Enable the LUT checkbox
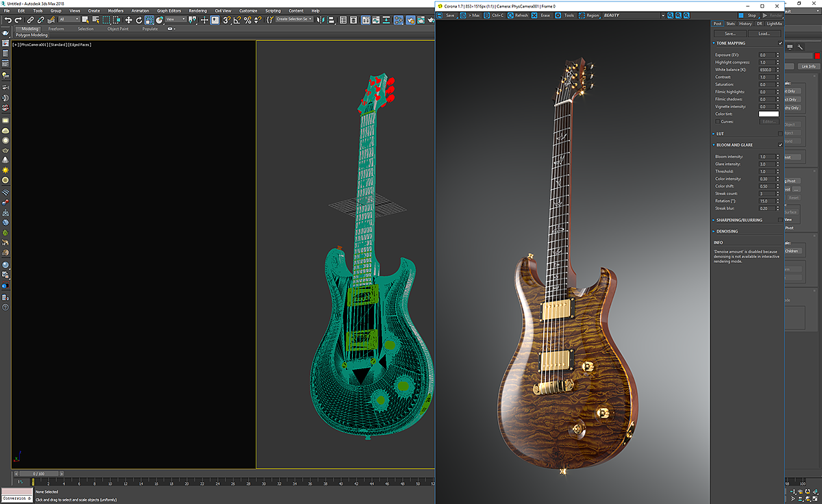The width and height of the screenshot is (822, 504). (780, 134)
